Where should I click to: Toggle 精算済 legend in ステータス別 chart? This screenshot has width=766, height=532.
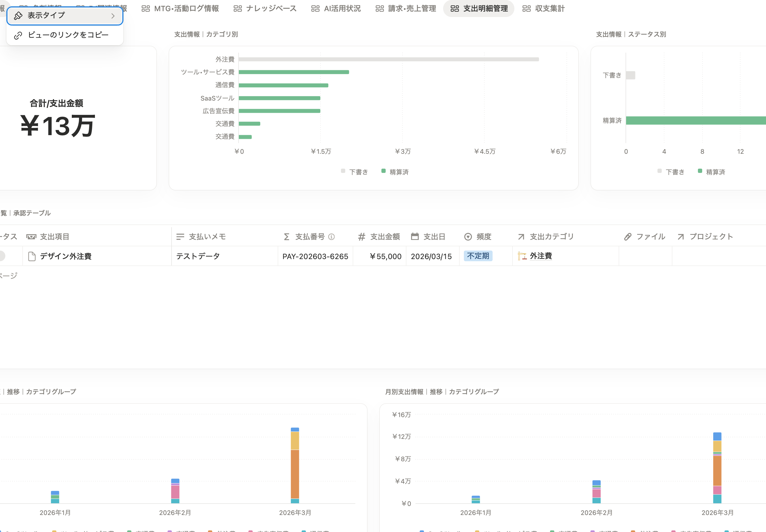click(711, 172)
